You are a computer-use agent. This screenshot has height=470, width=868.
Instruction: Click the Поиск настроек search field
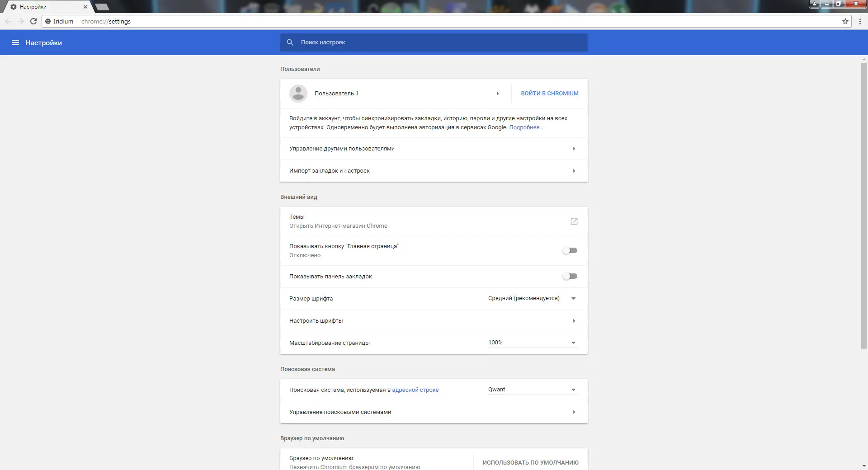434,42
